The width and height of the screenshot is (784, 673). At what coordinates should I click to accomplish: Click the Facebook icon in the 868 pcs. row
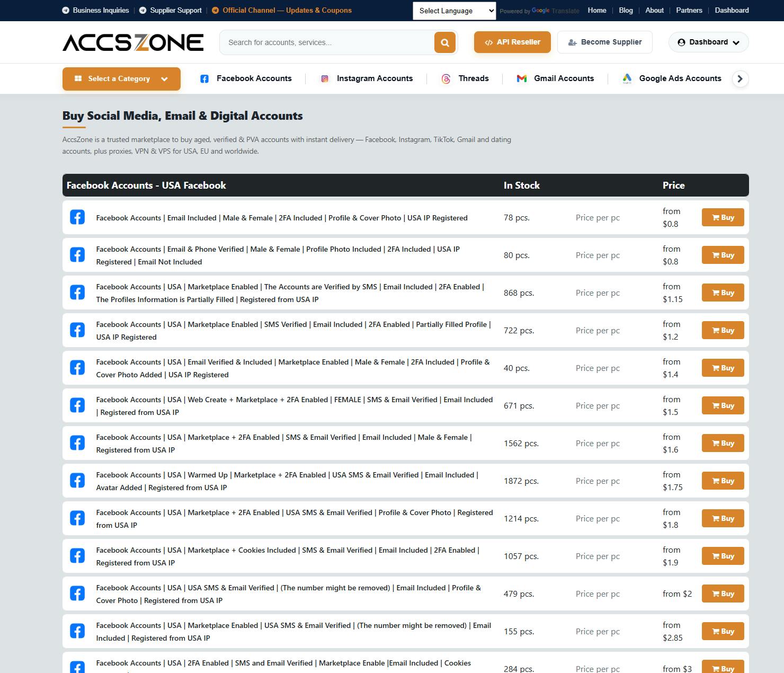(x=77, y=293)
